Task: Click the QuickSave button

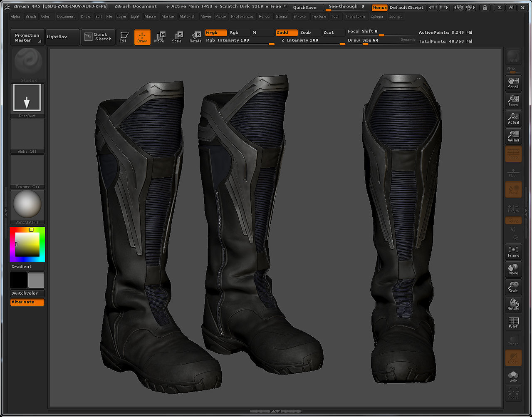Action: point(305,7)
